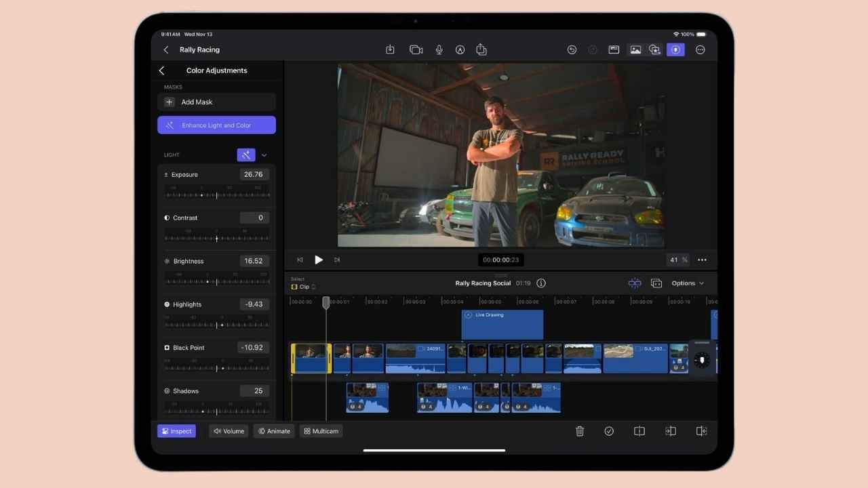This screenshot has width=868, height=488.
Task: Click the skip to end playback icon
Action: point(337,260)
